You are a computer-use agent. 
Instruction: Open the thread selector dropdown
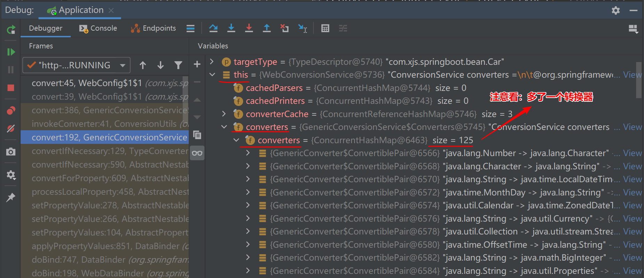77,65
